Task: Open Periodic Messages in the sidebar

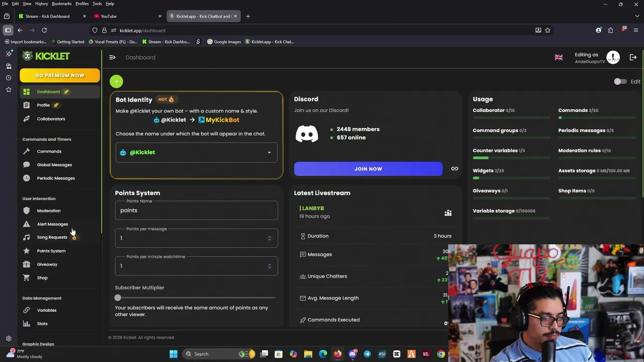Action: [56, 178]
